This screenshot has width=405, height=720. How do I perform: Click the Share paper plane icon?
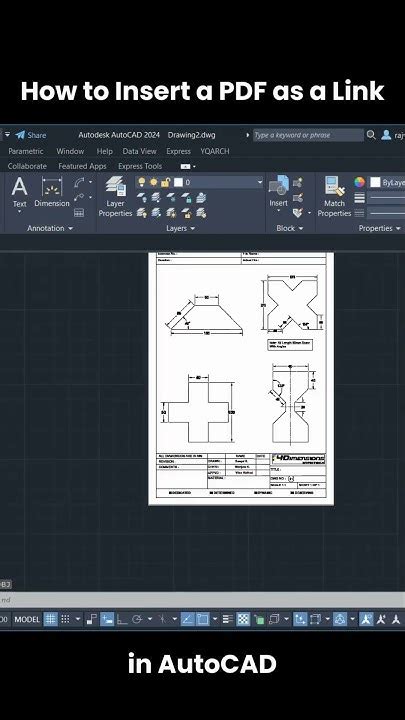20,135
